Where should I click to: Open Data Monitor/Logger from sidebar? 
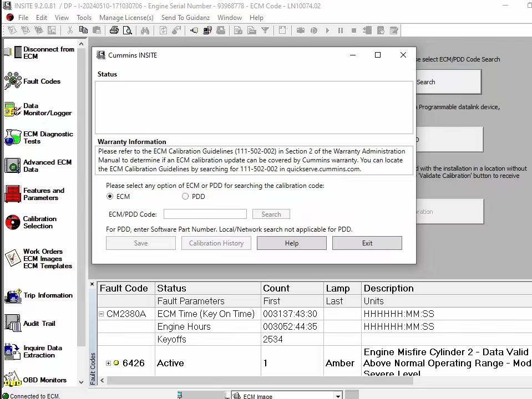[13, 110]
